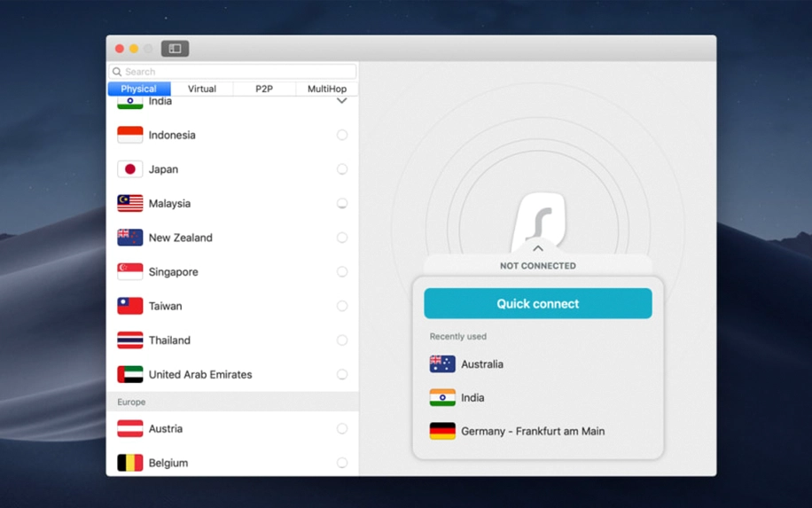This screenshot has width=812, height=508.
Task: Switch to the Virtual tab
Action: 202,89
